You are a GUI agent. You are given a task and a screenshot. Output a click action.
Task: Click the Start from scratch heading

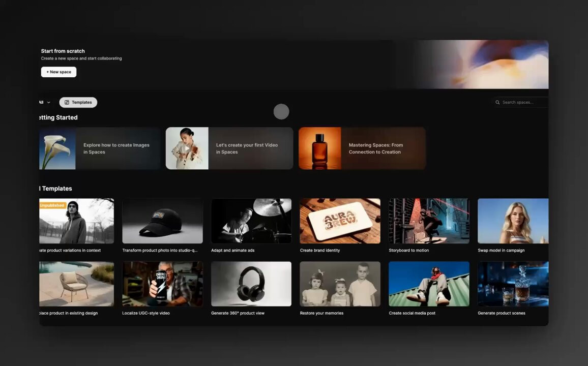tap(63, 51)
